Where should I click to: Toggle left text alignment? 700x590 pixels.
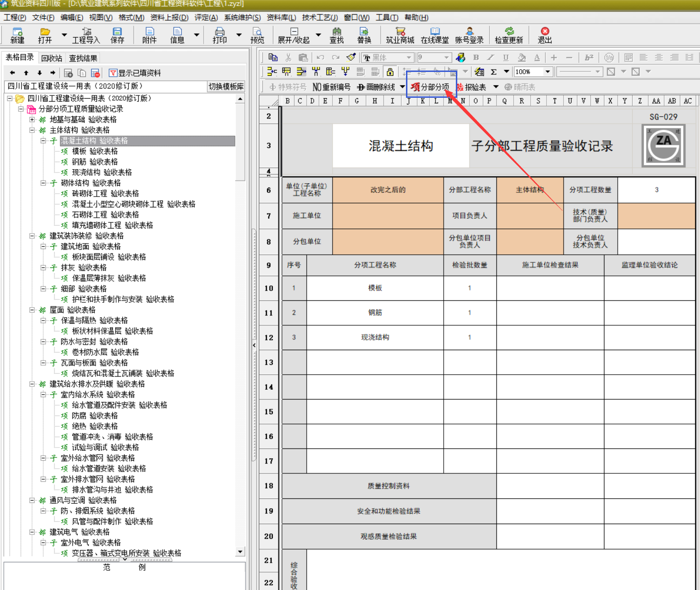click(644, 57)
